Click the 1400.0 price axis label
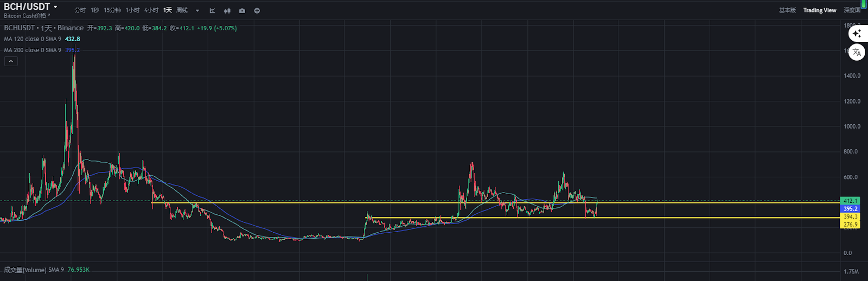 pos(852,75)
